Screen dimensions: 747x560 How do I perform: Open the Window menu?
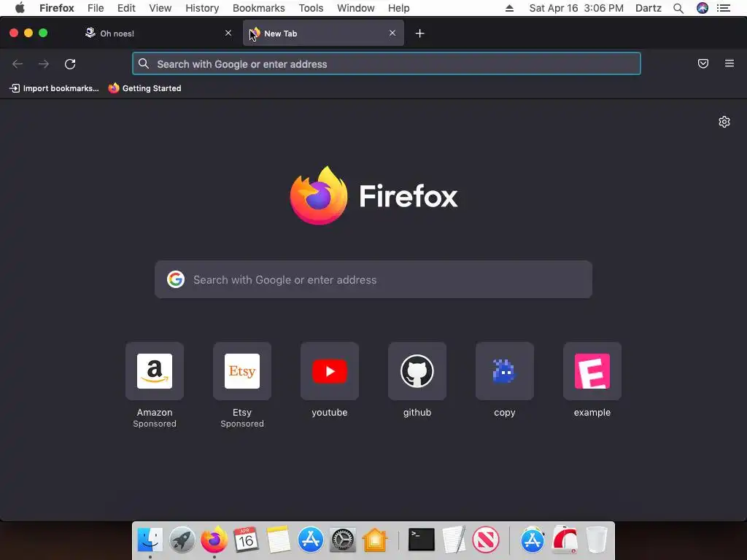point(356,8)
